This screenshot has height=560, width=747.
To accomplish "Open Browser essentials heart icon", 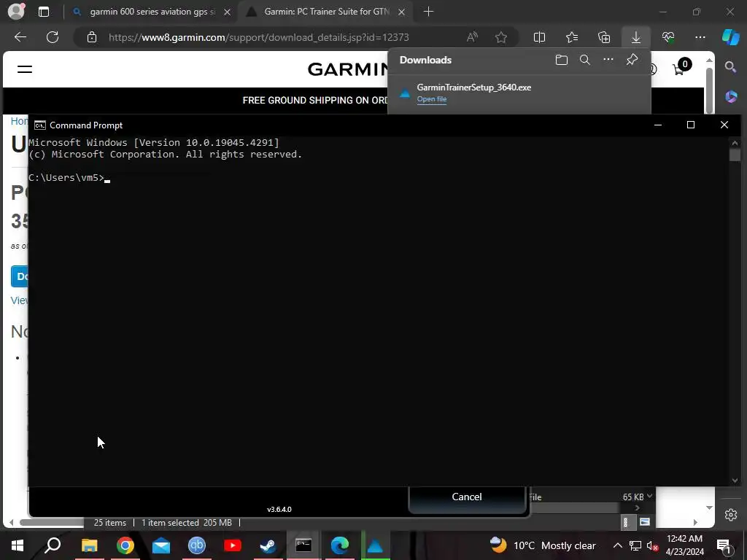I will click(668, 37).
